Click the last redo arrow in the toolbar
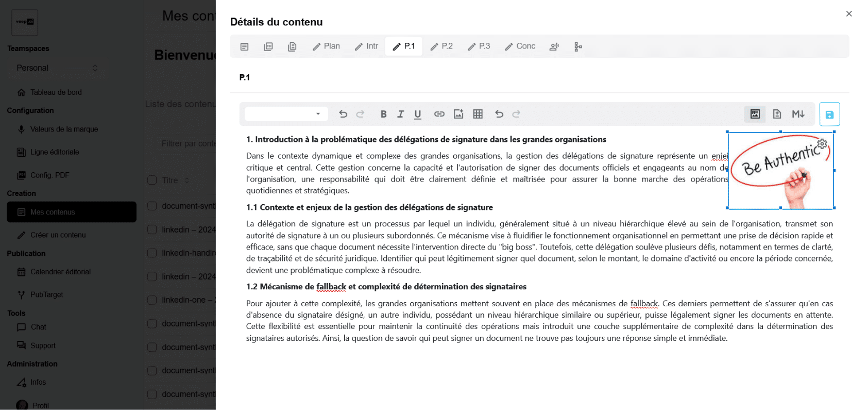This screenshot has height=412, width=868. (x=516, y=114)
